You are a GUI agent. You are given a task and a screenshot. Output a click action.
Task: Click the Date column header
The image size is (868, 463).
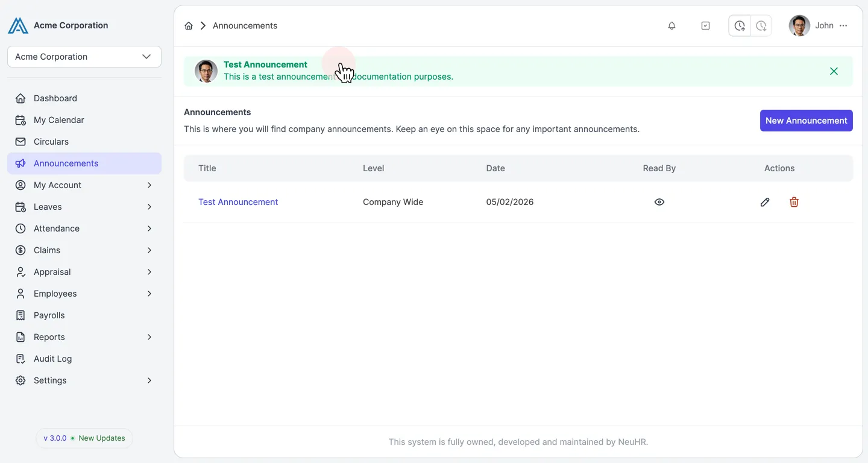click(x=495, y=168)
